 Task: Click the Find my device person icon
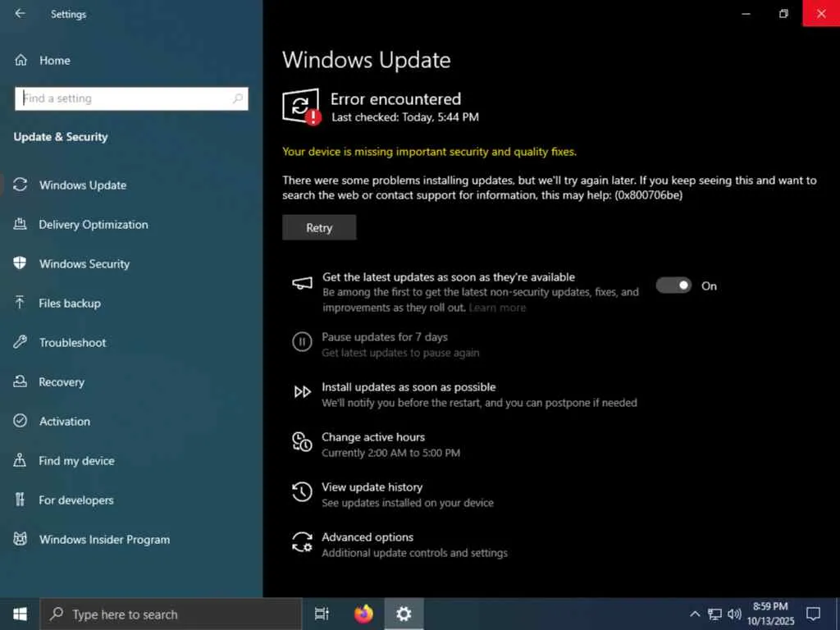[x=20, y=459]
